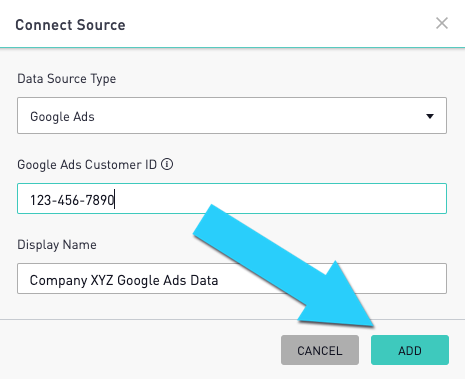Click the ADD button
465x379 pixels.
point(410,350)
